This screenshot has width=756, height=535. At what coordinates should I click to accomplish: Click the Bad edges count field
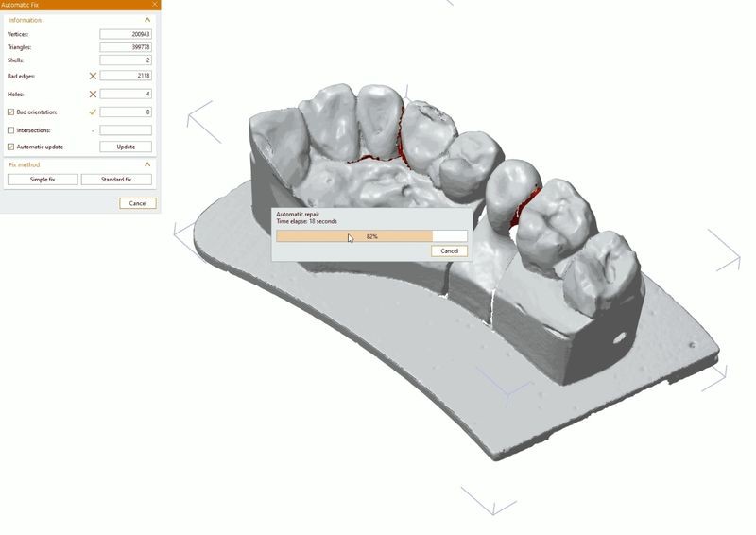(x=126, y=76)
